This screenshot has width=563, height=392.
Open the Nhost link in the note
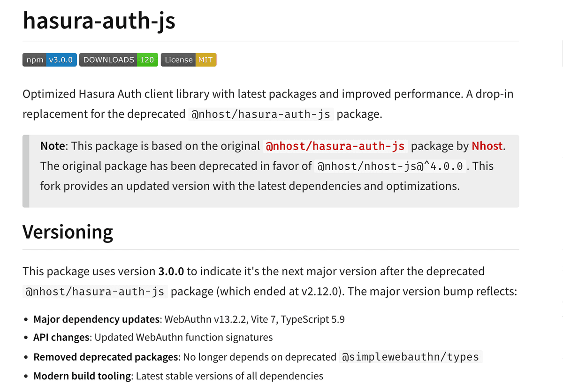tap(487, 146)
